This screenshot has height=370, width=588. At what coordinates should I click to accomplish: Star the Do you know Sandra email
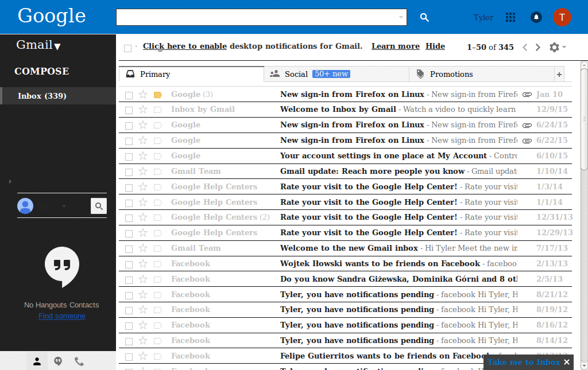point(143,279)
